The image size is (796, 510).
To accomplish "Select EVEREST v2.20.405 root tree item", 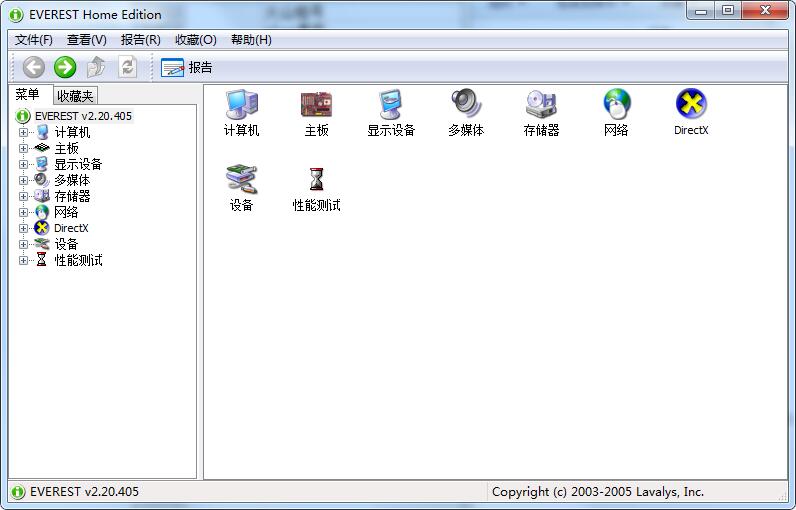I will tap(82, 116).
